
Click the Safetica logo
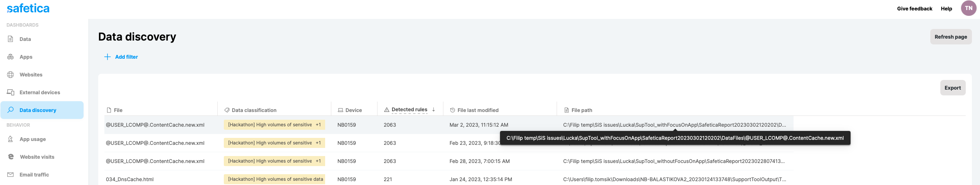tap(28, 8)
